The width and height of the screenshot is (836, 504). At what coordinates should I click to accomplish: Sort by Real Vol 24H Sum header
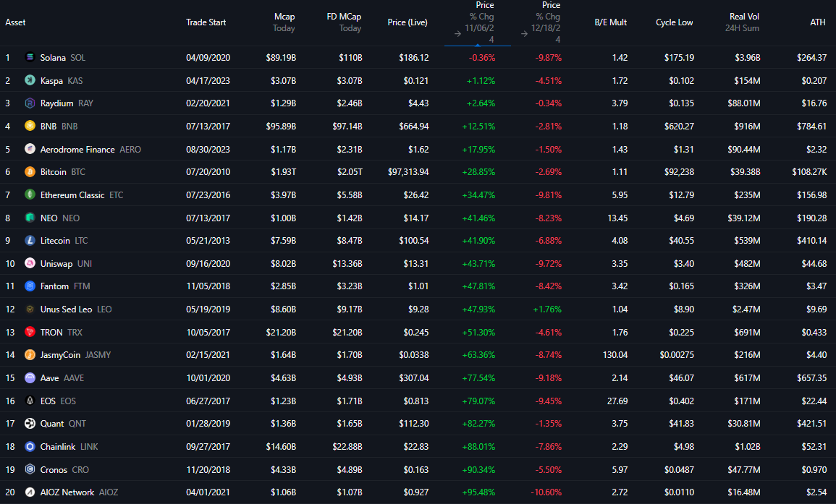(742, 22)
